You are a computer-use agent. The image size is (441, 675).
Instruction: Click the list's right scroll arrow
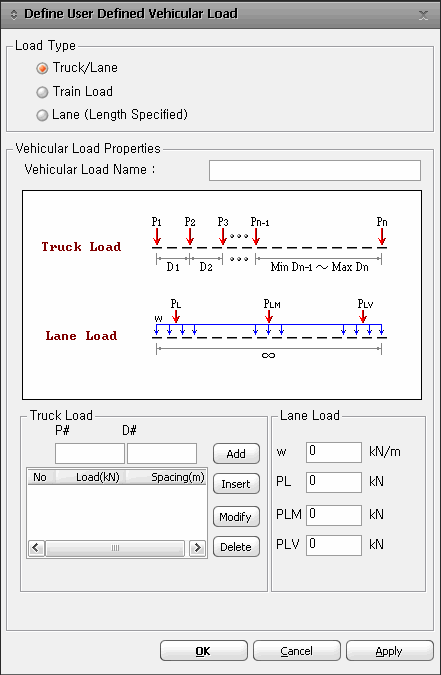pyautogui.click(x=197, y=548)
